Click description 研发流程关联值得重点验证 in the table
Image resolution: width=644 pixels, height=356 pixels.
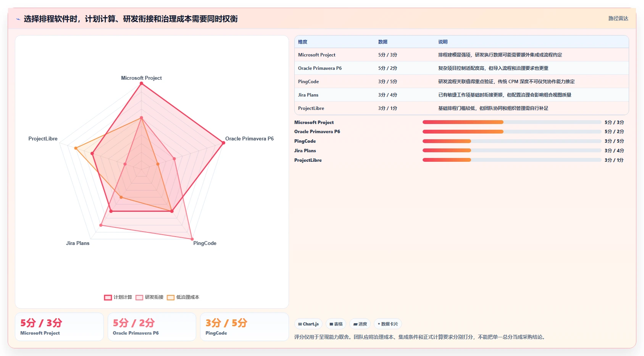(x=507, y=82)
